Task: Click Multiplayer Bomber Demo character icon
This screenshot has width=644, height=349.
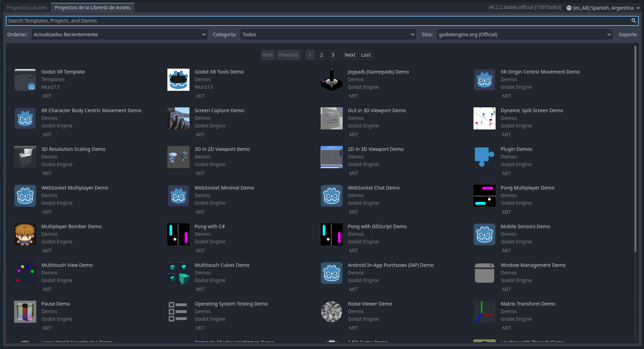Action: 25,234
